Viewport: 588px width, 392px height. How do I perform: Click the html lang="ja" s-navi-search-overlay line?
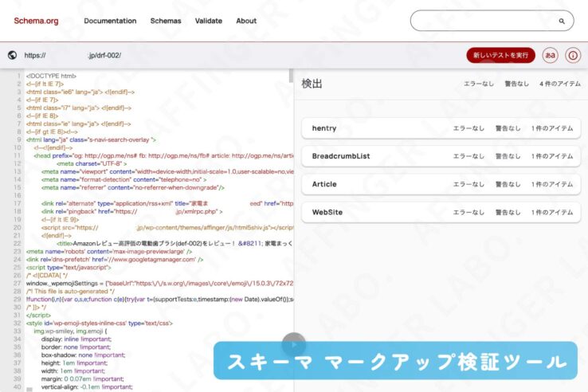tap(91, 139)
